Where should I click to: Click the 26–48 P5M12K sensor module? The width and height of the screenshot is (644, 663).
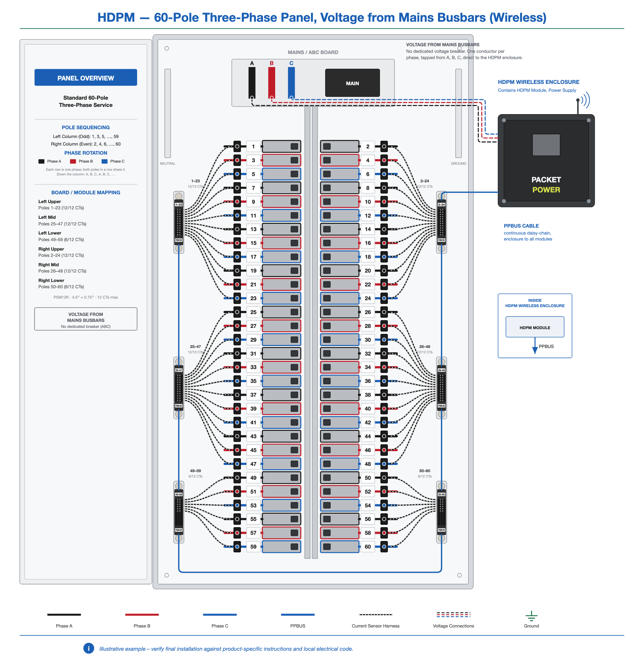[x=441, y=388]
